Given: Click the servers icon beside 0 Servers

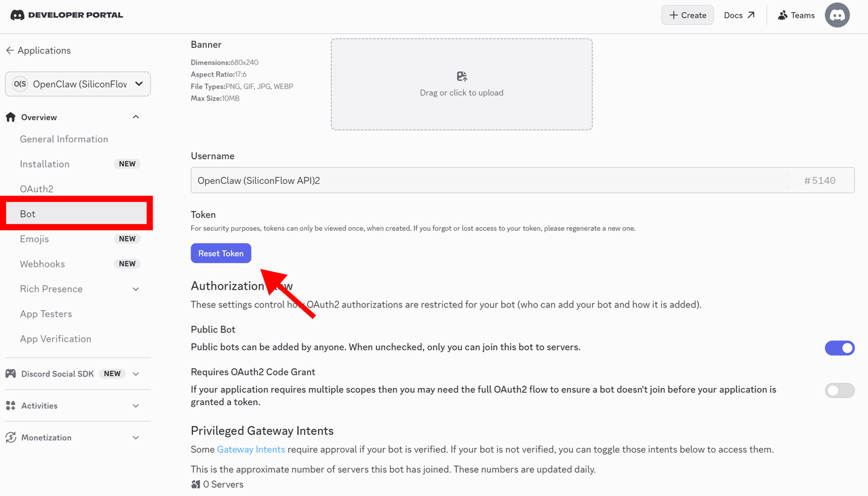Looking at the screenshot, I should coord(195,484).
